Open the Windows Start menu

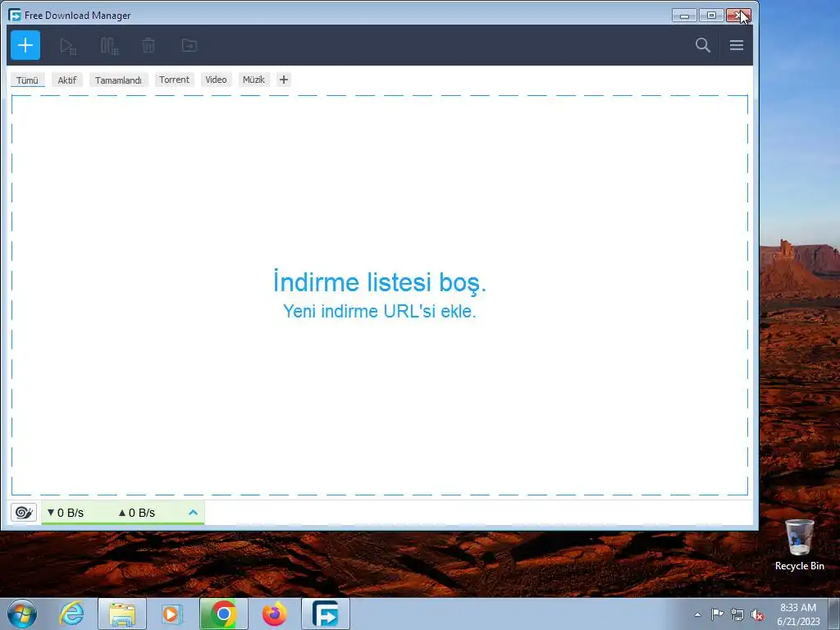click(22, 614)
